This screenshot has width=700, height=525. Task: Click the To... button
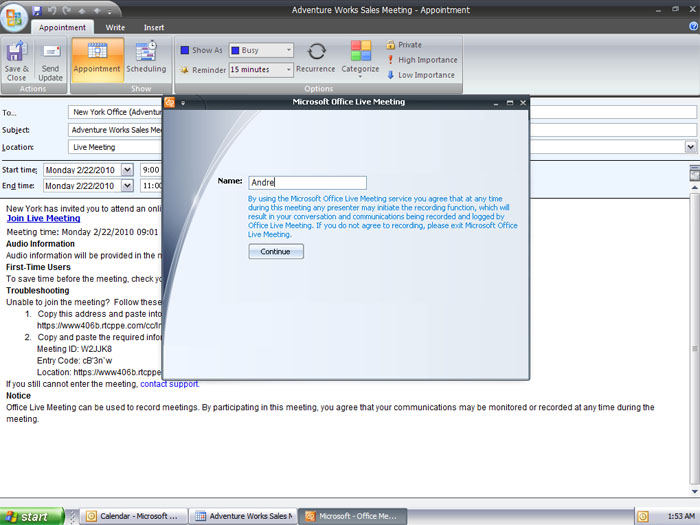(9, 113)
